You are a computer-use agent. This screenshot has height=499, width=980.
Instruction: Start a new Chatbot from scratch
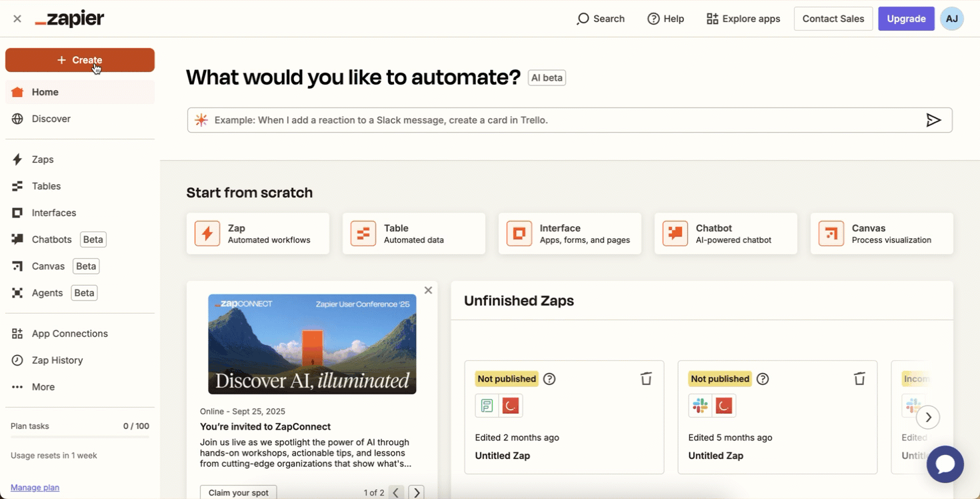[726, 233]
